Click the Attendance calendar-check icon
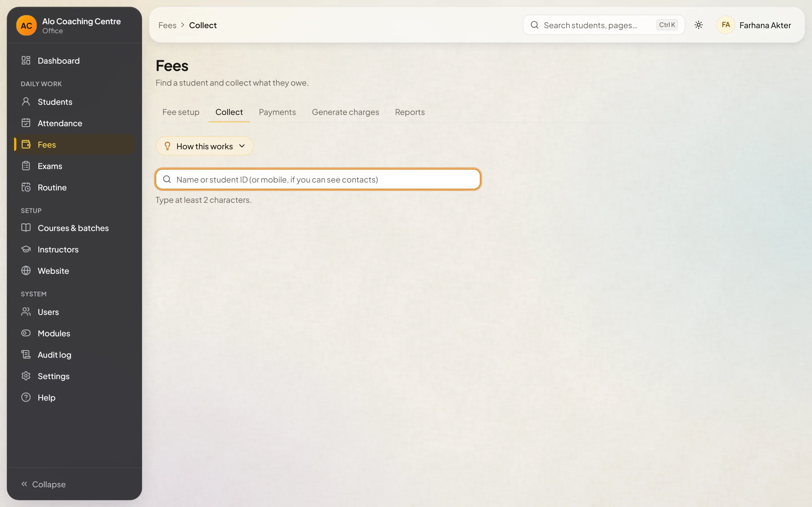 pyautogui.click(x=26, y=123)
